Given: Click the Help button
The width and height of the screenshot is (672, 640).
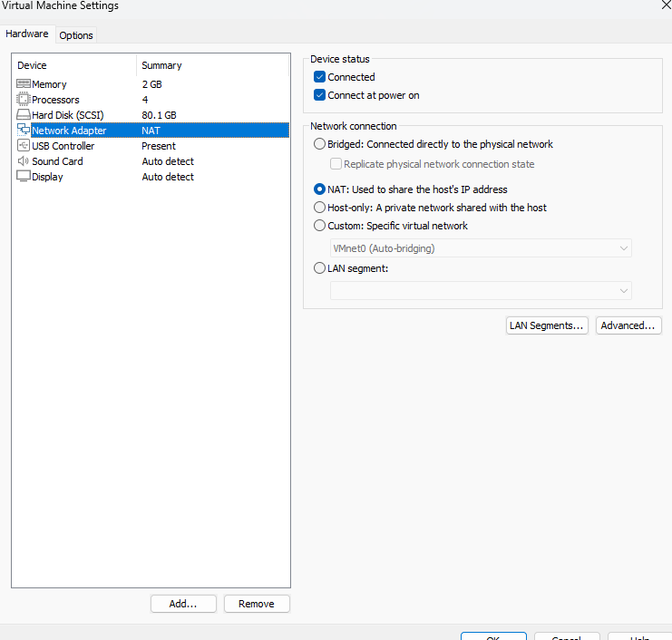Looking at the screenshot, I should pyautogui.click(x=640, y=636).
